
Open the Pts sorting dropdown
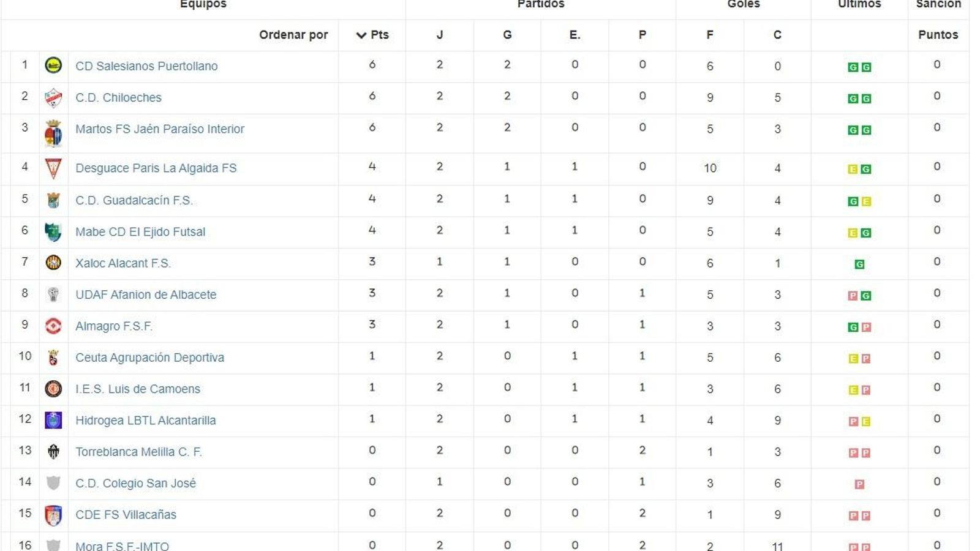coord(371,35)
